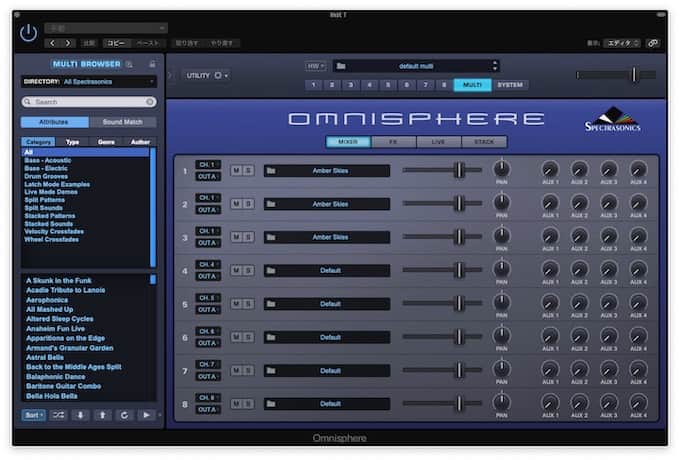Mute part 1 with the M button
The width and height of the screenshot is (680, 460).
(x=236, y=171)
